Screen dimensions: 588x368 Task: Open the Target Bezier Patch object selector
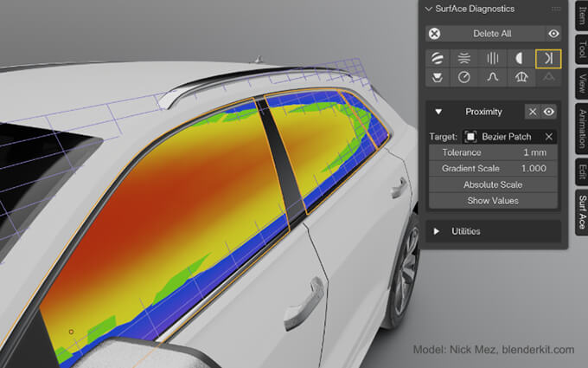(503, 137)
